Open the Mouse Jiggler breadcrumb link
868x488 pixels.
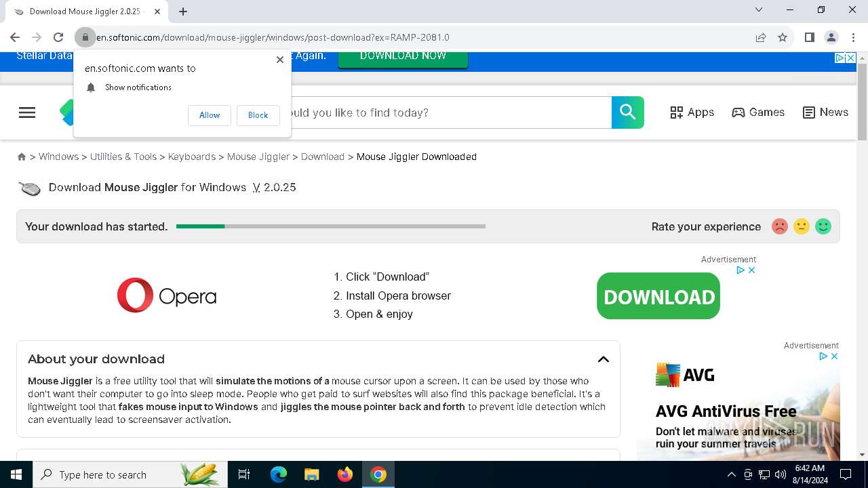[258, 157]
